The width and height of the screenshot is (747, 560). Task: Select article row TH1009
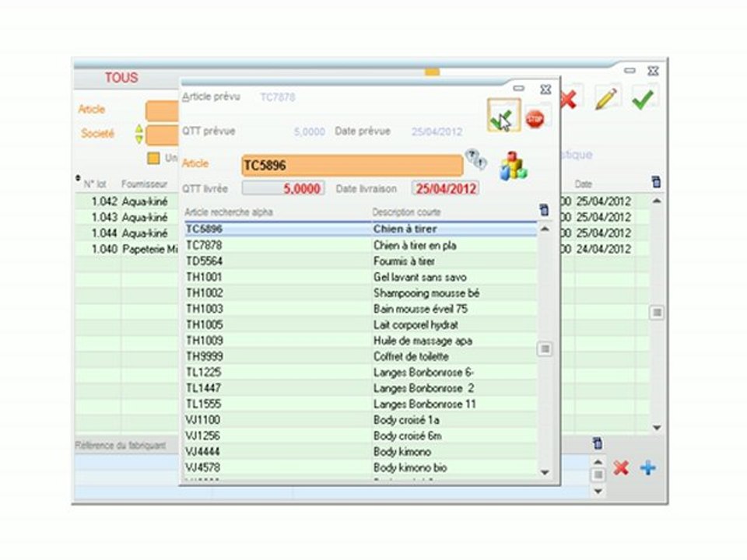(360, 341)
